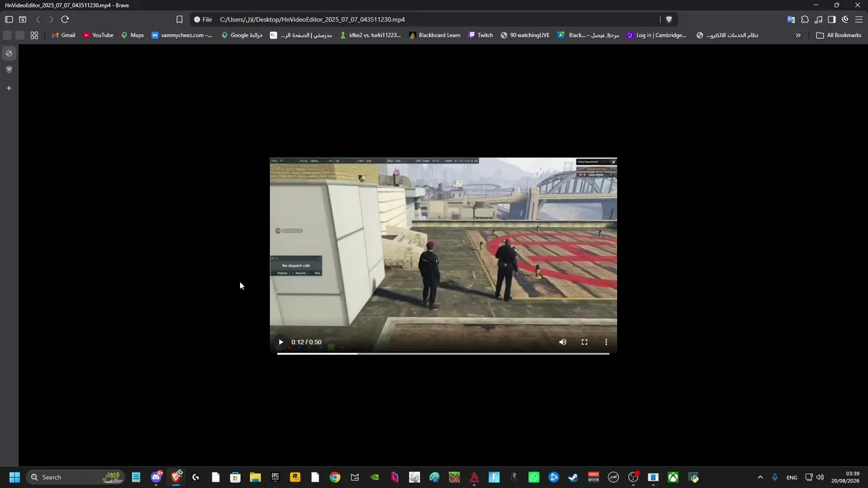This screenshot has height=488, width=868.
Task: Open the Extensions puzzle menu
Action: point(804,20)
